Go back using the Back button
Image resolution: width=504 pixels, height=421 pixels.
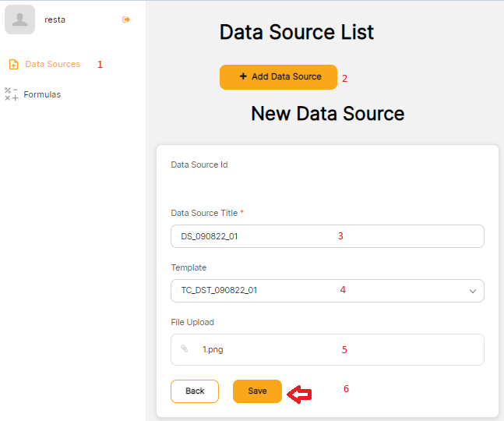click(195, 391)
